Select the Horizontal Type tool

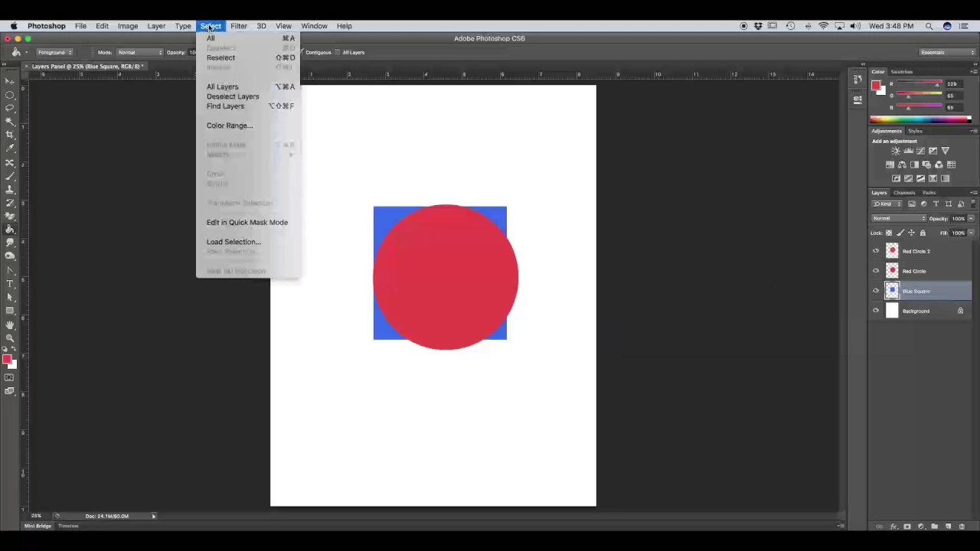(10, 283)
